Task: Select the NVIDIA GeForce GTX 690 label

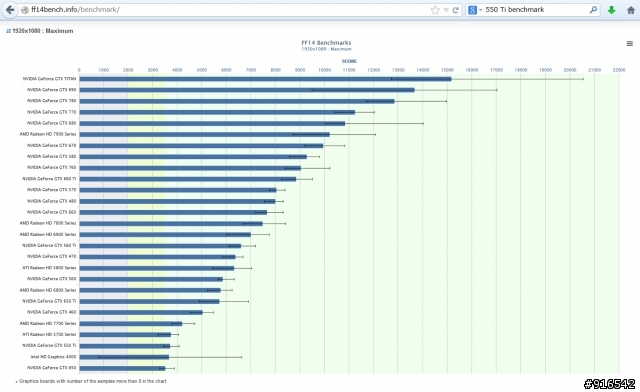Action: [x=51, y=89]
